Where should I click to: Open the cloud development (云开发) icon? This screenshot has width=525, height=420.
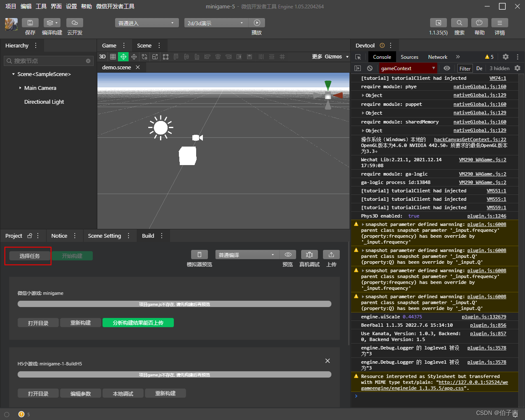click(75, 23)
